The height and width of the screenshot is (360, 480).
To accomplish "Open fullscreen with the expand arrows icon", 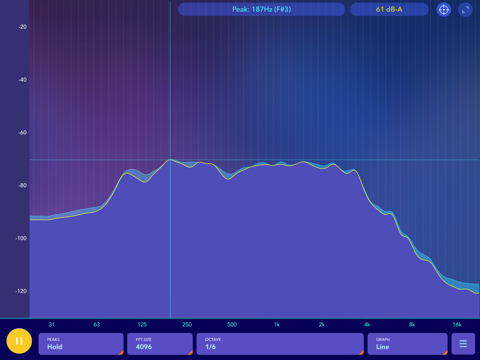I will click(465, 10).
